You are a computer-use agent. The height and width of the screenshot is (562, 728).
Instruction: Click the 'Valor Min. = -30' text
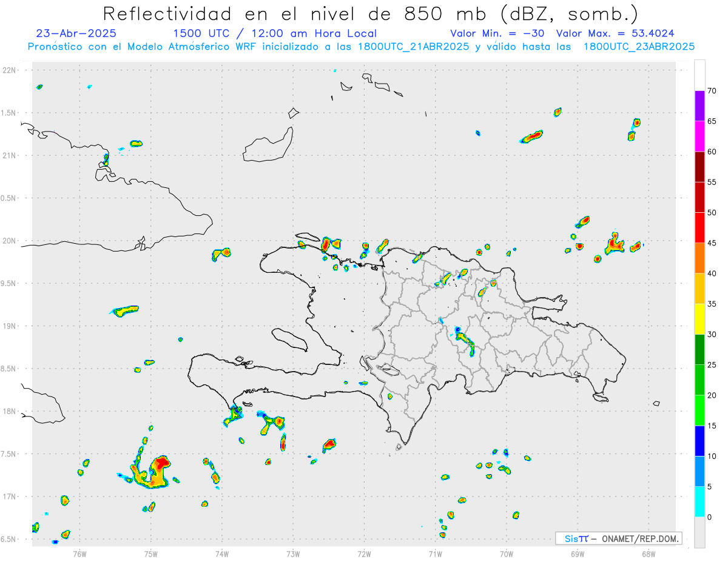[x=497, y=33]
